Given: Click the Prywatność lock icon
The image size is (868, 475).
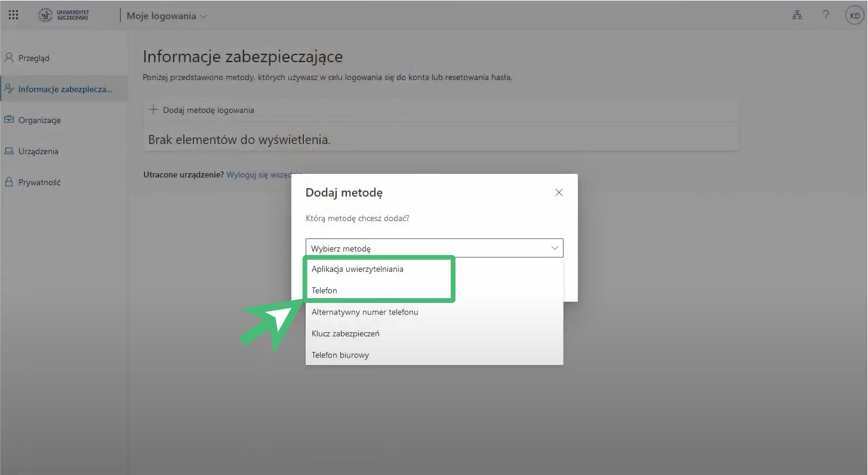Looking at the screenshot, I should tap(9, 182).
